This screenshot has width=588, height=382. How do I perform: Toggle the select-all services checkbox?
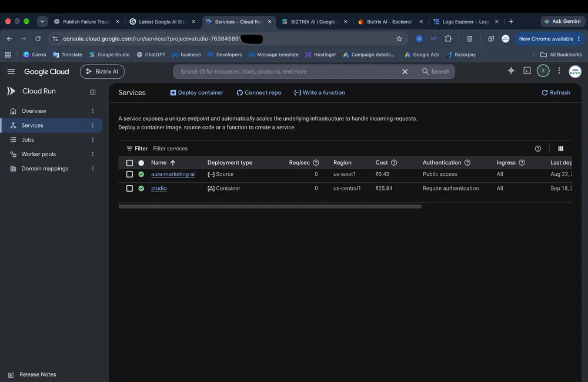[129, 163]
